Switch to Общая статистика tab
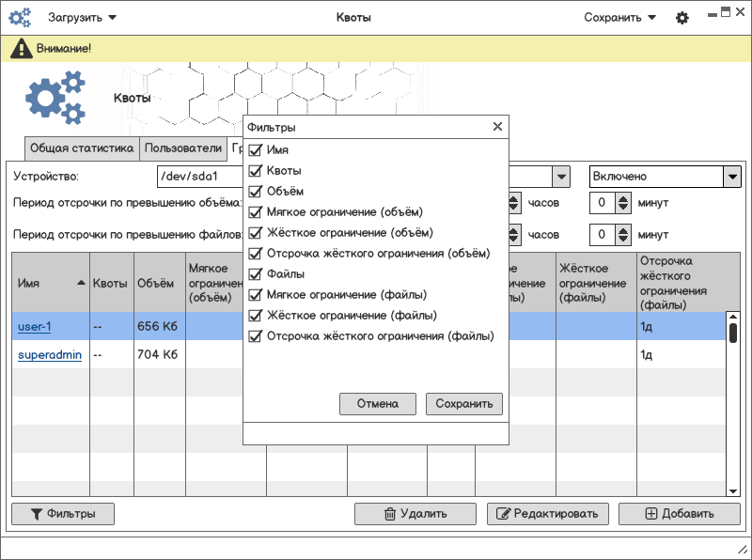Viewport: 752px width, 560px height. point(82,148)
